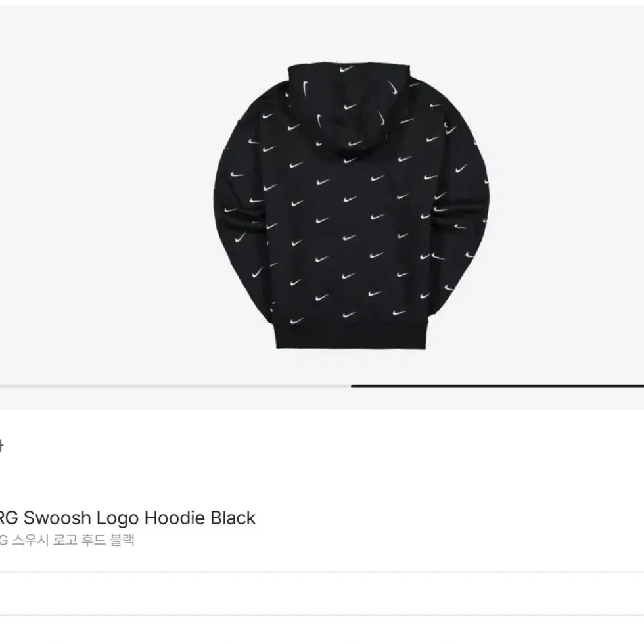This screenshot has height=644, width=644.
Task: Click the empty row between the divider lines
Action: (322, 593)
